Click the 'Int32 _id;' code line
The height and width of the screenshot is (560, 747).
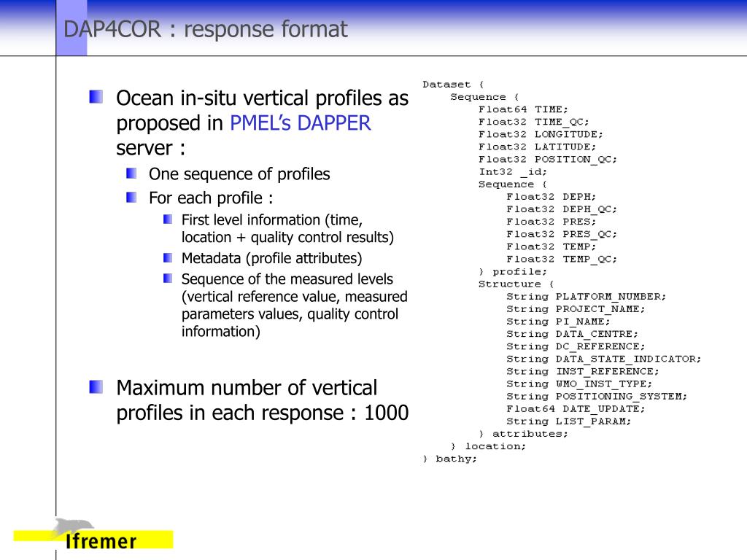coord(513,172)
